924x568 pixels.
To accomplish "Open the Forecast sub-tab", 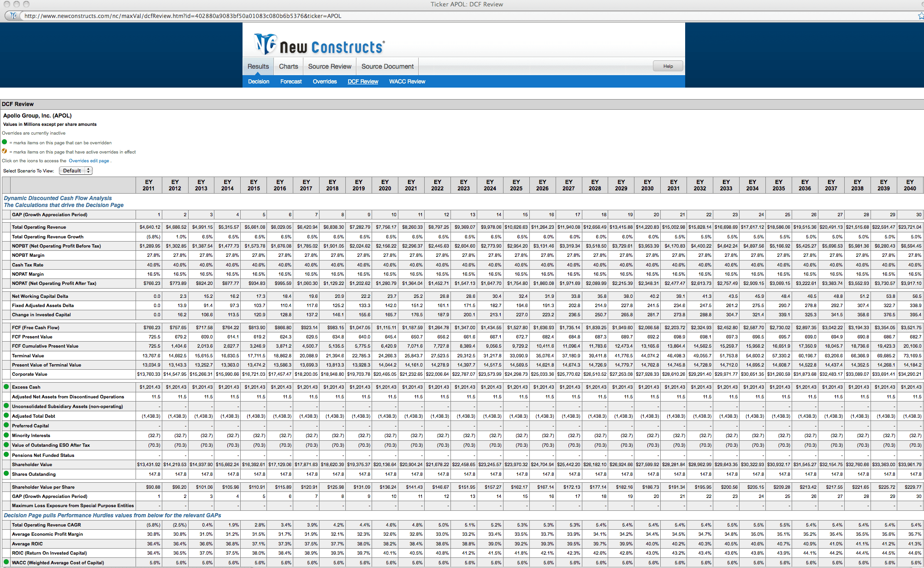I will pyautogui.click(x=291, y=82).
